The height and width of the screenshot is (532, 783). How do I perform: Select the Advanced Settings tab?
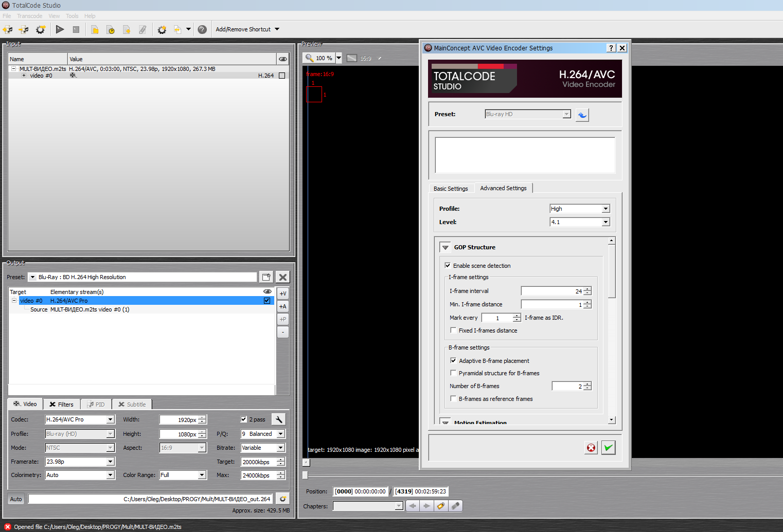click(503, 188)
